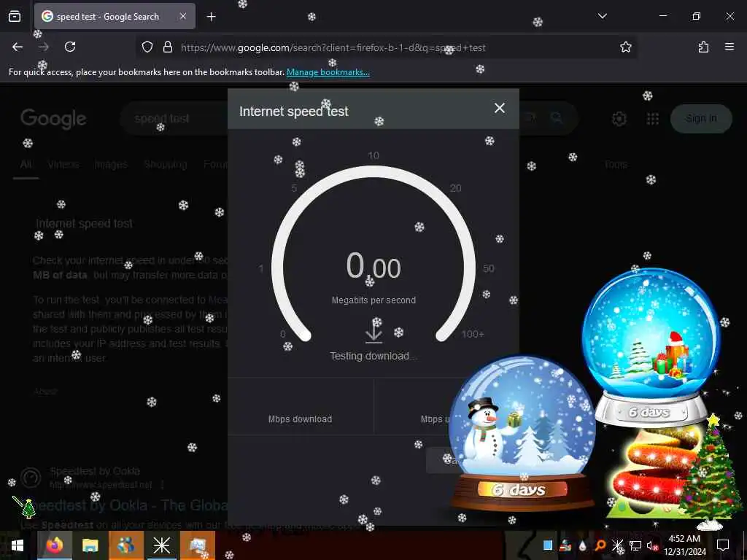Click the Megabits per second label
The width and height of the screenshot is (747, 560).
(x=374, y=300)
